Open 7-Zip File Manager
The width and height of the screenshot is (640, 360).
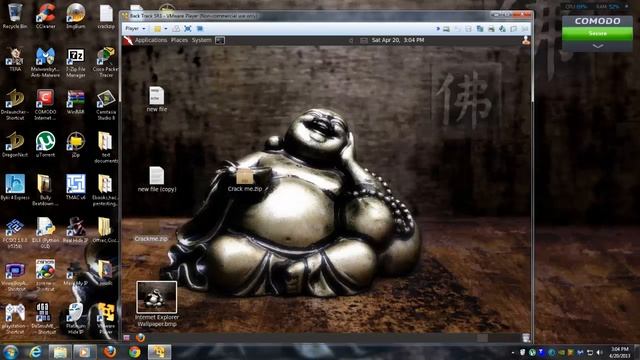tap(76, 62)
